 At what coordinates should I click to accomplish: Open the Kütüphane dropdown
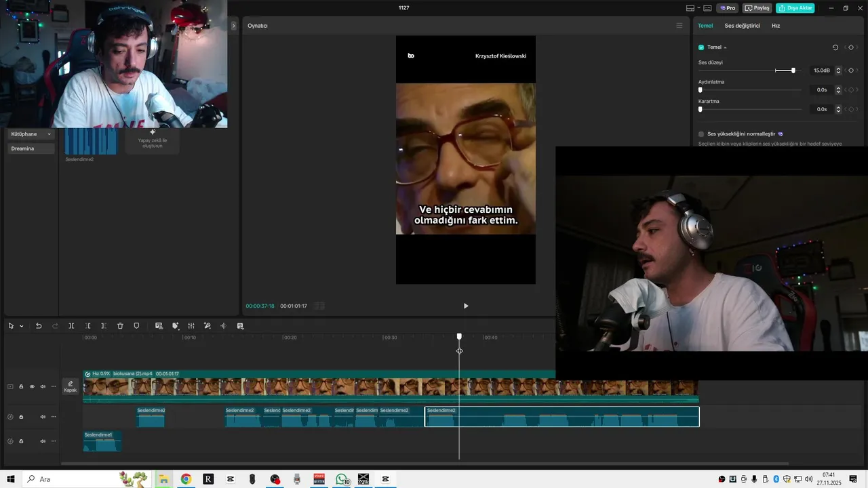[31, 134]
